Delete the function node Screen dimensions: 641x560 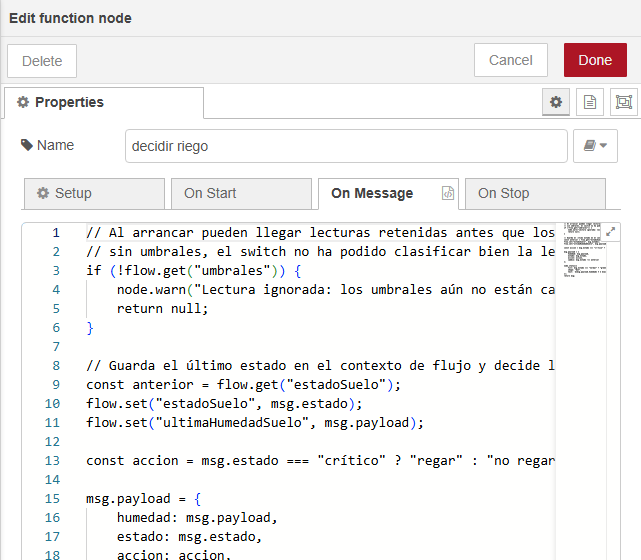(x=42, y=61)
